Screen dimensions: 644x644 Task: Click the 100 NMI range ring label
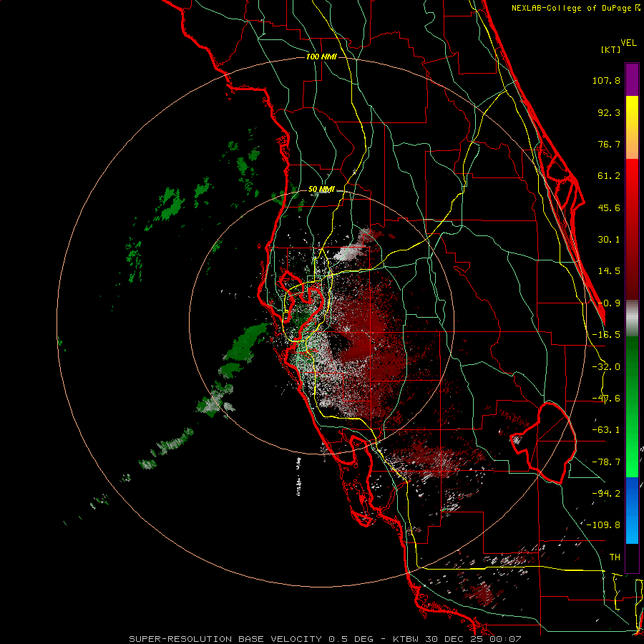[x=321, y=57]
